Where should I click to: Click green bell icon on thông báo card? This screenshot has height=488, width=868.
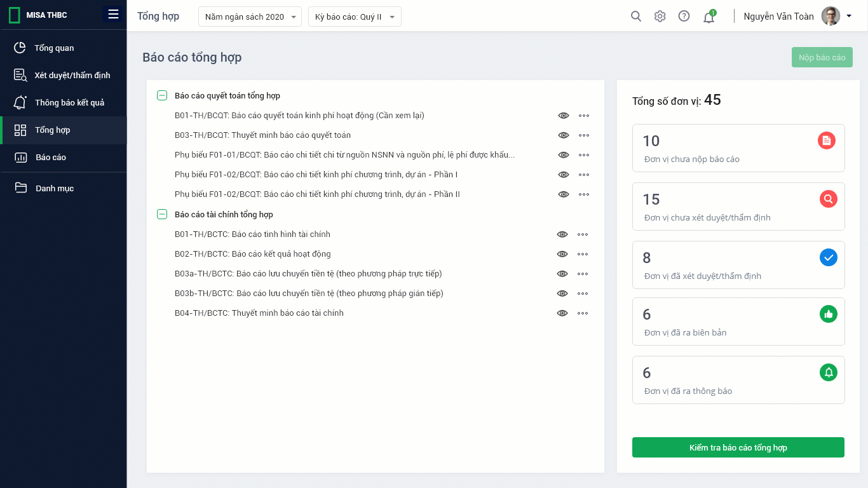(829, 372)
